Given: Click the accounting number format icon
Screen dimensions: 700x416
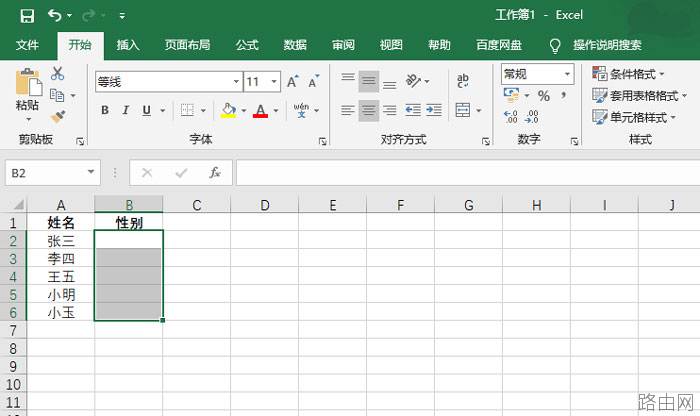Looking at the screenshot, I should pyautogui.click(x=512, y=96).
